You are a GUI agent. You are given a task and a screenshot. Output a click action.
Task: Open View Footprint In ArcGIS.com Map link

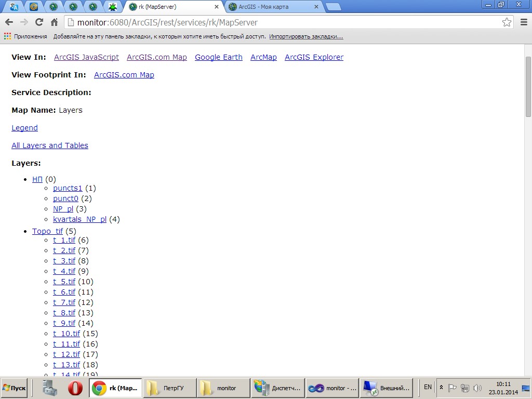point(124,75)
